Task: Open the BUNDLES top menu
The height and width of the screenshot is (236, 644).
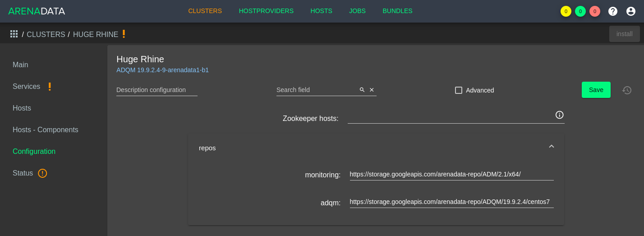Action: pos(397,11)
